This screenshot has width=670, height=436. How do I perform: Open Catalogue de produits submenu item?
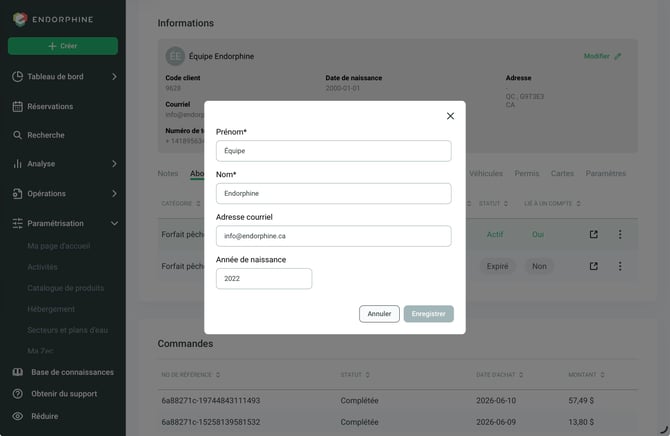[x=65, y=288]
